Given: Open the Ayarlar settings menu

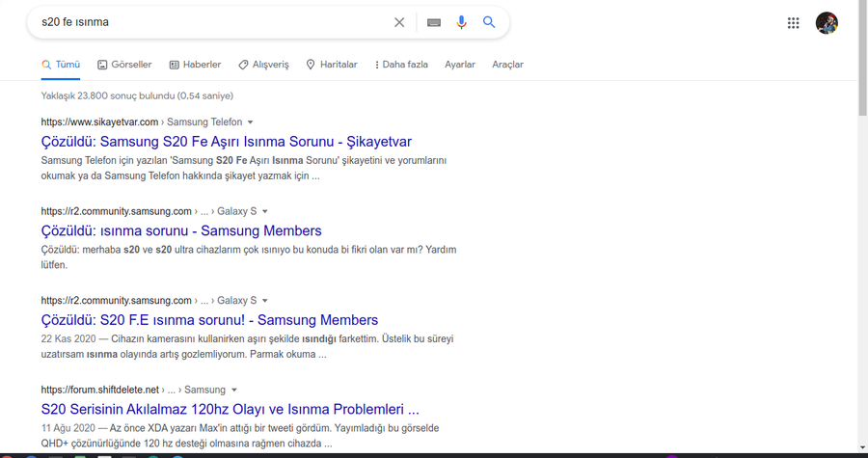Looking at the screenshot, I should 460,65.
